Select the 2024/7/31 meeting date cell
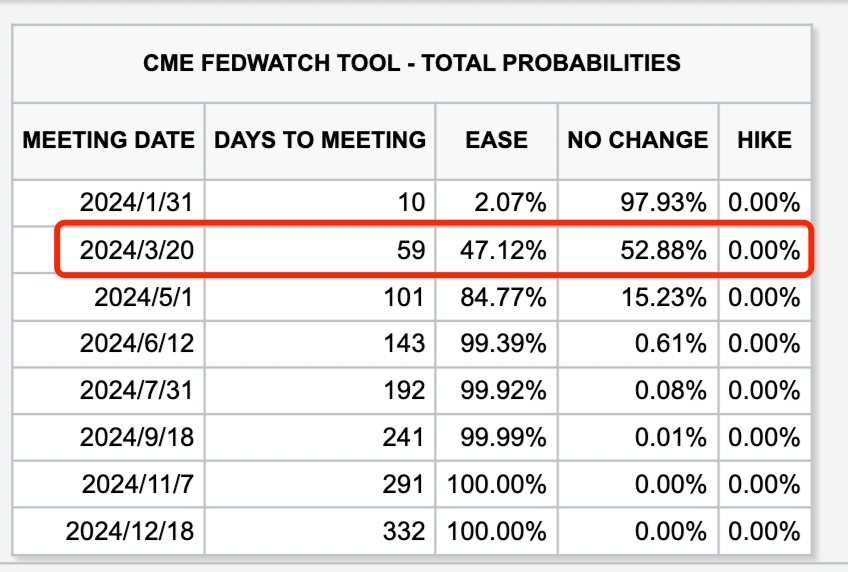The image size is (848, 572). click(138, 390)
